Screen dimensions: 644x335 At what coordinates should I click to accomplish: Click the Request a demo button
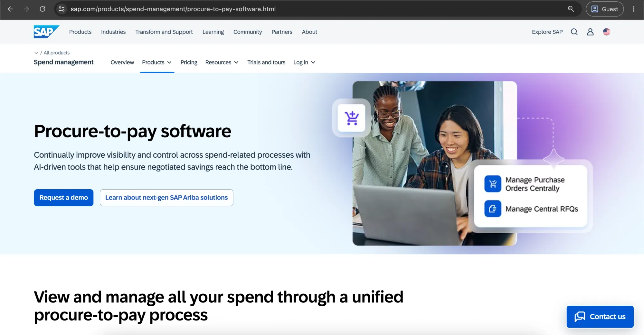pos(64,198)
